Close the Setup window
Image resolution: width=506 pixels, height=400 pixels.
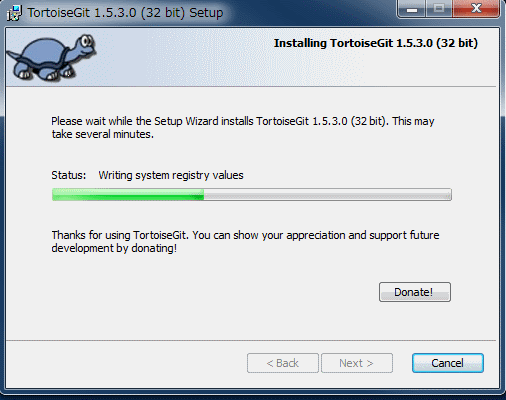(x=476, y=9)
